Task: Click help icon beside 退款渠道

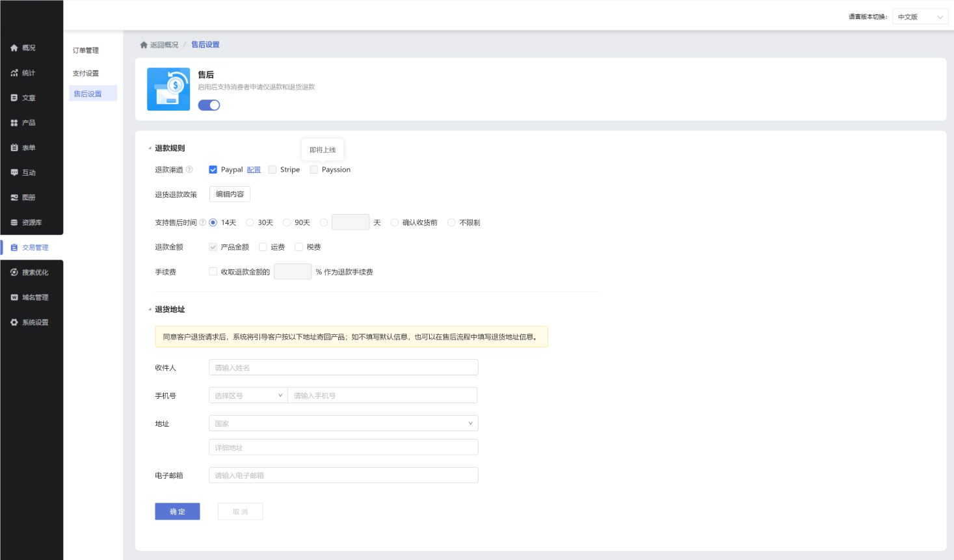Action: [x=189, y=170]
